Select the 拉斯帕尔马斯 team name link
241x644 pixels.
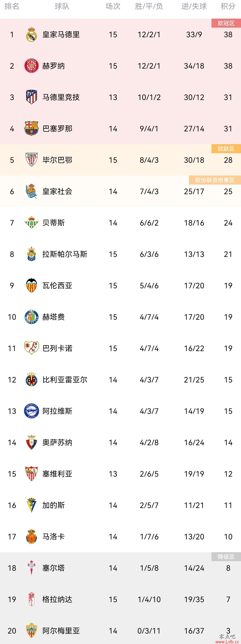point(65,254)
